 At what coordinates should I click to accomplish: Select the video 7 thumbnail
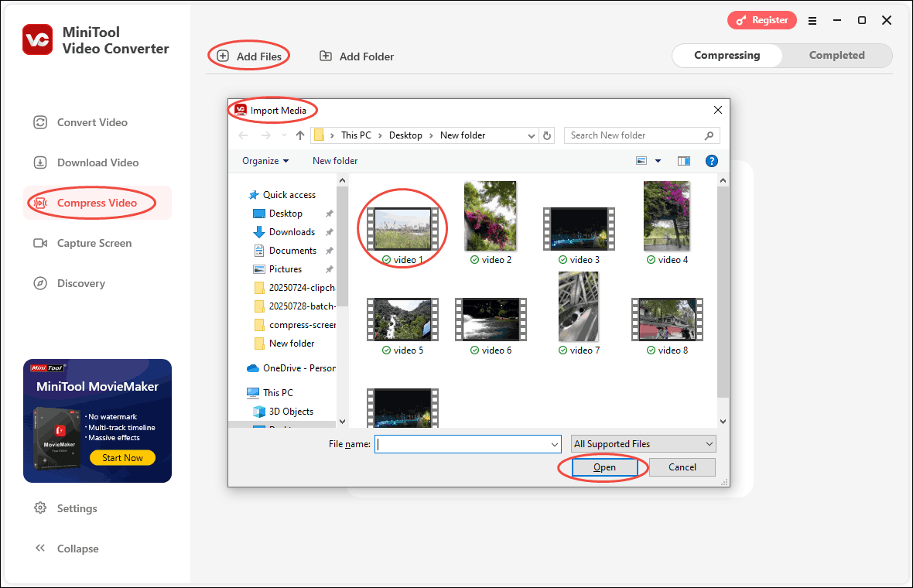579,307
